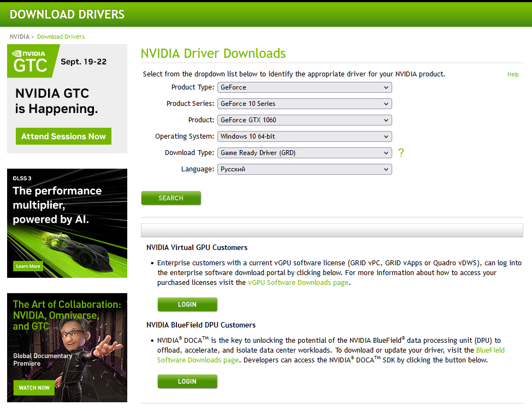Click the DLSS 3 car advertisement image
Image resolution: width=532 pixels, height=411 pixels.
[x=67, y=223]
